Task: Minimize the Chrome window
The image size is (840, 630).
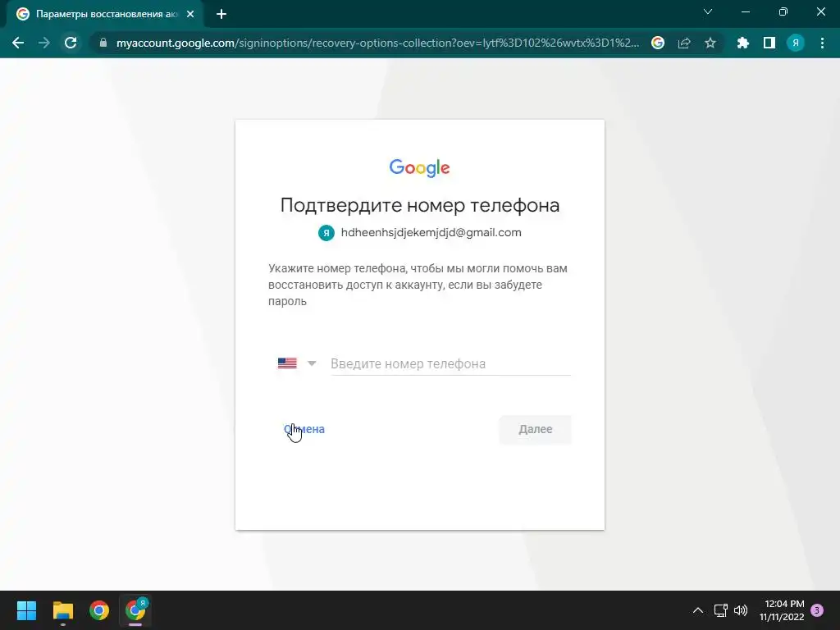Action: [745, 11]
